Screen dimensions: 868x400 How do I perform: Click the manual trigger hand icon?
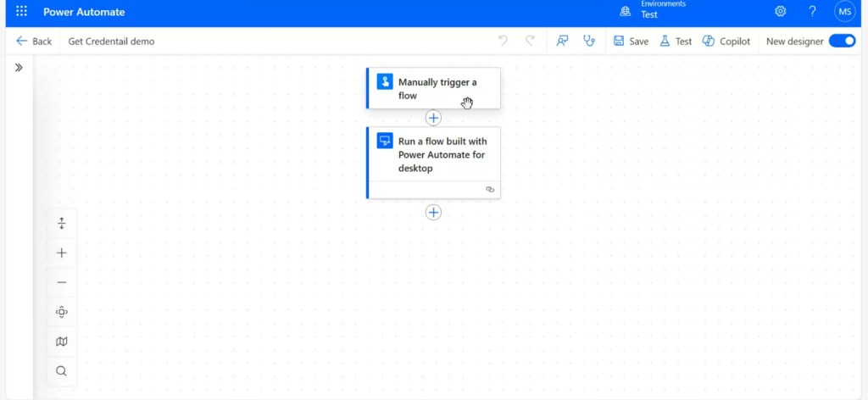(x=385, y=81)
